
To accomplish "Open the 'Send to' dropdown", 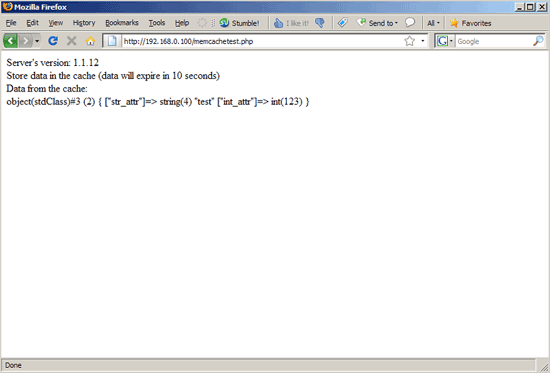I will click(377, 23).
